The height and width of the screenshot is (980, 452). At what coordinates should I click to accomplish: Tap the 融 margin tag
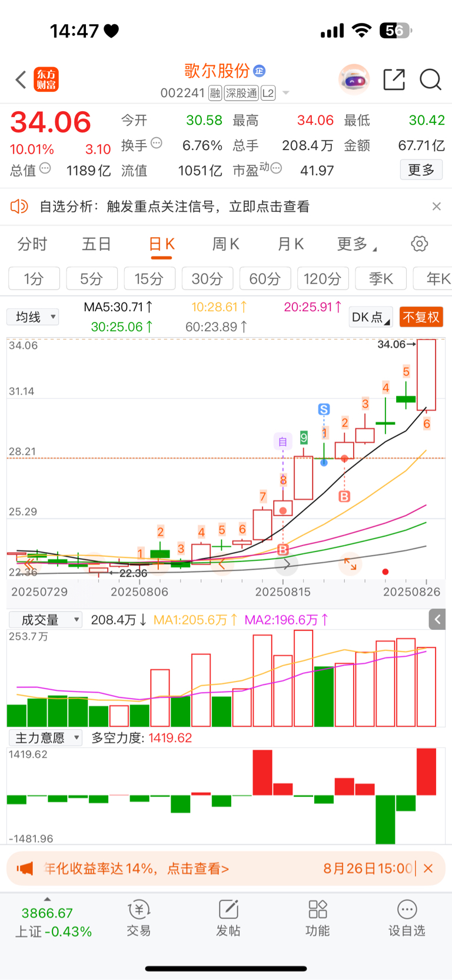pyautogui.click(x=215, y=93)
